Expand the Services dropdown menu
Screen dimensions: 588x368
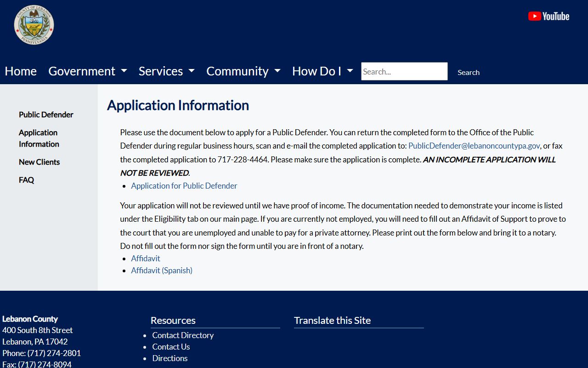[167, 71]
